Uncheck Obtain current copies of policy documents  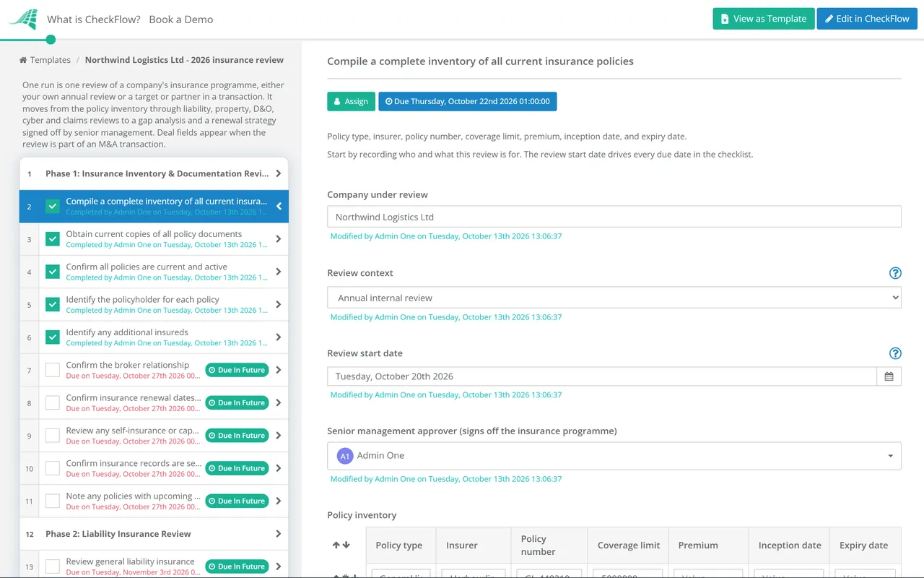pos(53,239)
